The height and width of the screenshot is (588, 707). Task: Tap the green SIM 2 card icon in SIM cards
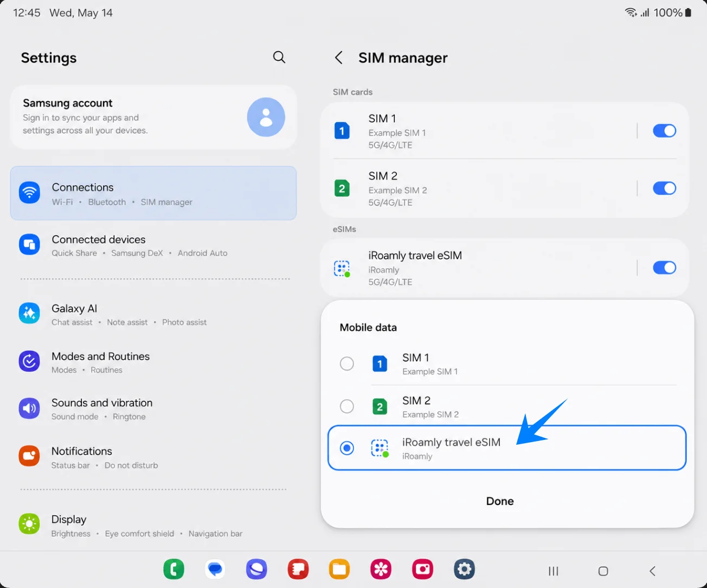[342, 188]
